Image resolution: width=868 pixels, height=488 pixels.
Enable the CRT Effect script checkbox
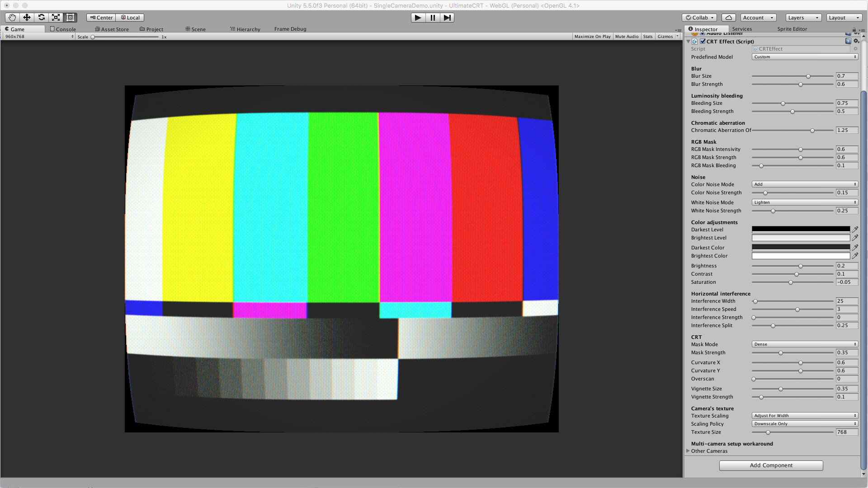703,41
